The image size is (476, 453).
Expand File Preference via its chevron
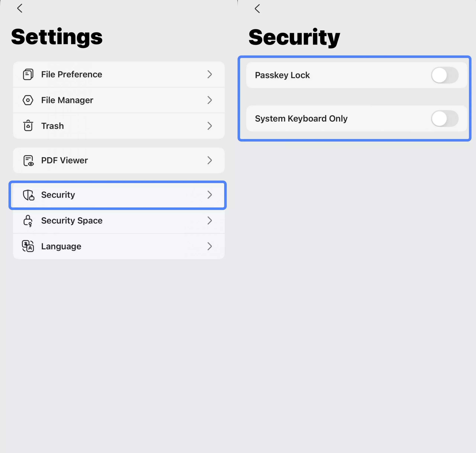(209, 74)
